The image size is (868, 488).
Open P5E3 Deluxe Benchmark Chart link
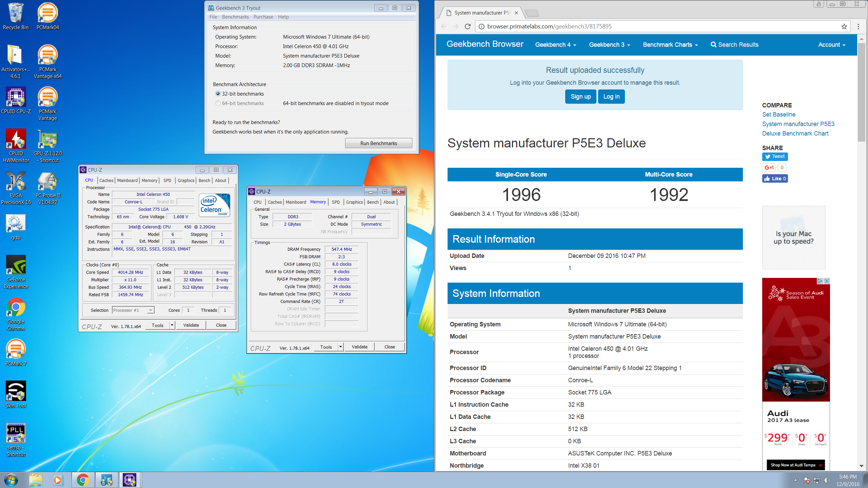coord(798,129)
